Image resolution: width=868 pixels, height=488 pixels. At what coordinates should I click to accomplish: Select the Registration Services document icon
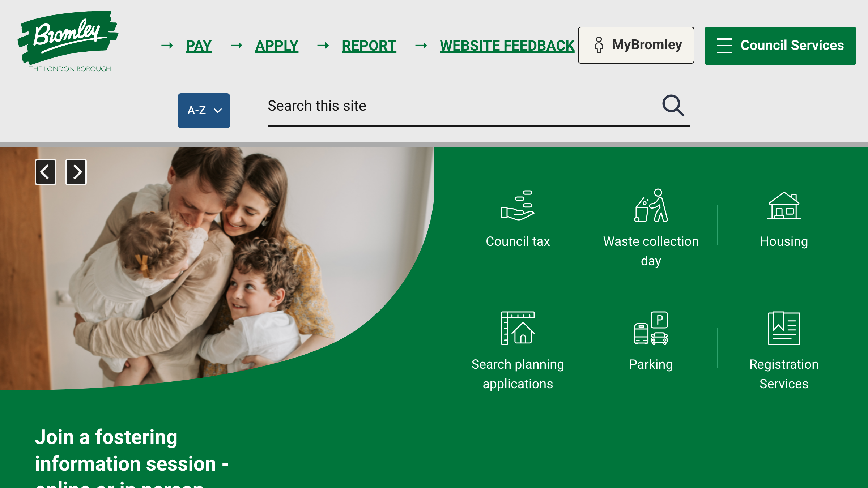784,328
